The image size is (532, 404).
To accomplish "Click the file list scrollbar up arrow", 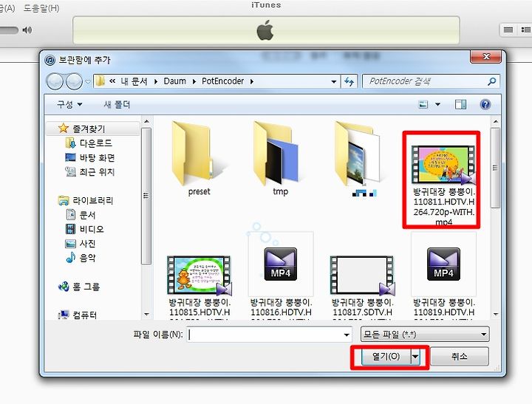I will (496, 121).
